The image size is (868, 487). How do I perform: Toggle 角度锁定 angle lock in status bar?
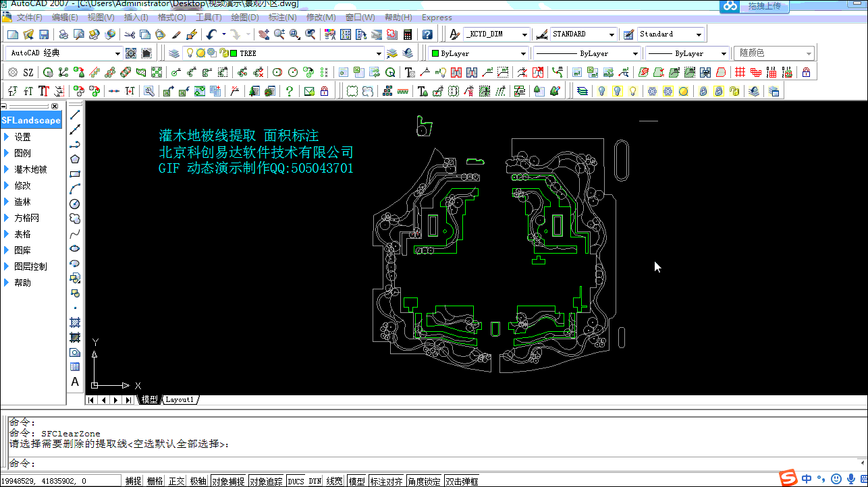(x=425, y=481)
